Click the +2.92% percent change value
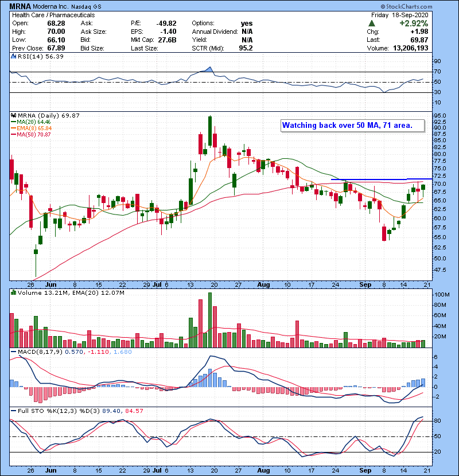459x476 pixels. (414, 24)
